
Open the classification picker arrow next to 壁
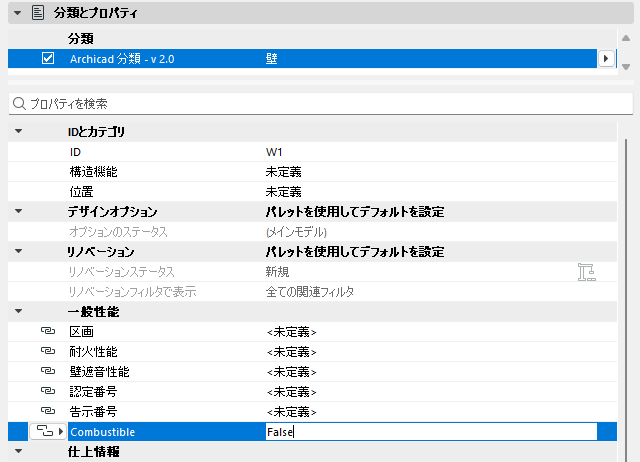606,58
